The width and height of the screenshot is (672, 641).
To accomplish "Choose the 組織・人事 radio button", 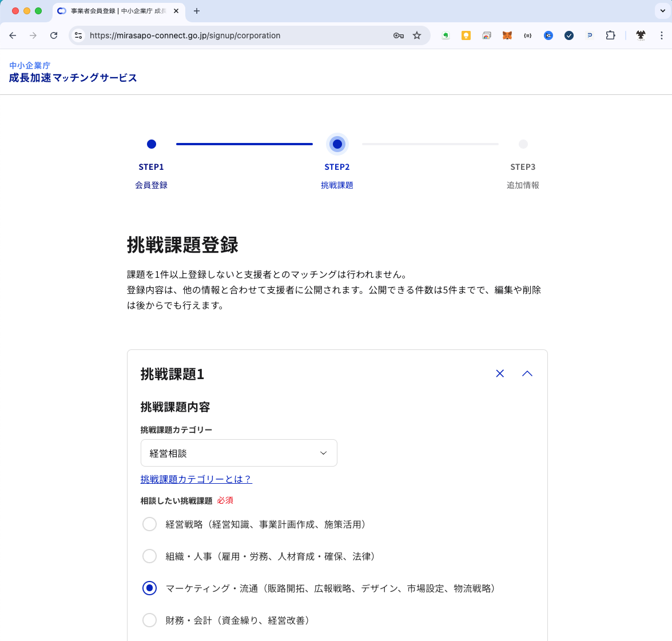I will click(149, 556).
